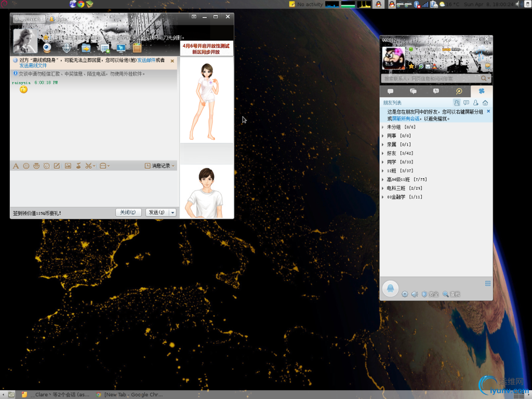Click the 查找 find contacts icon
The height and width of the screenshot is (399, 532).
coord(451,294)
